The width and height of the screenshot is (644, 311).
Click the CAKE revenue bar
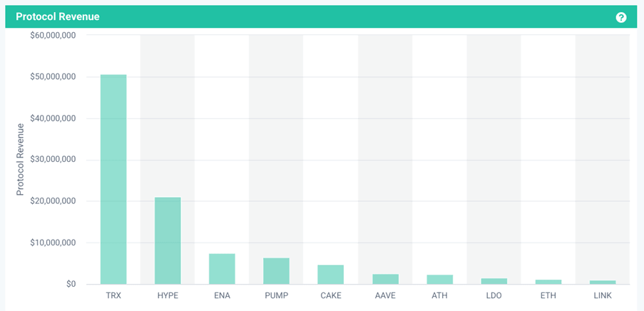coord(331,275)
